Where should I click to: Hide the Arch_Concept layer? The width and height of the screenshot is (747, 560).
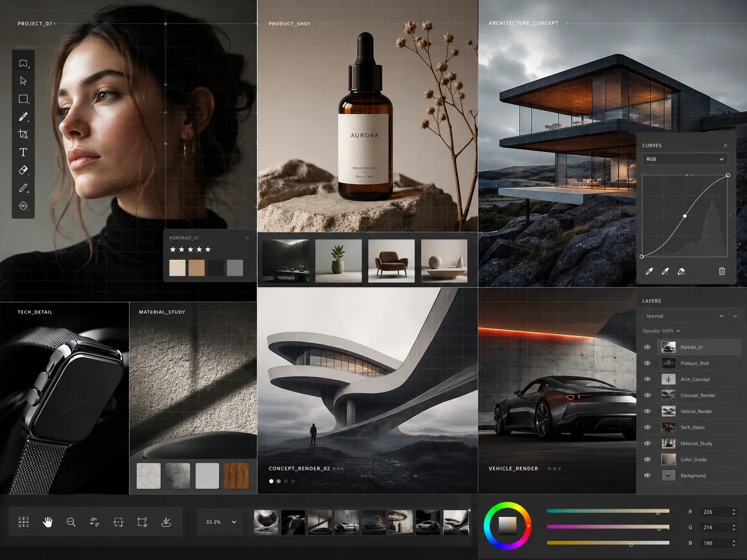point(647,379)
